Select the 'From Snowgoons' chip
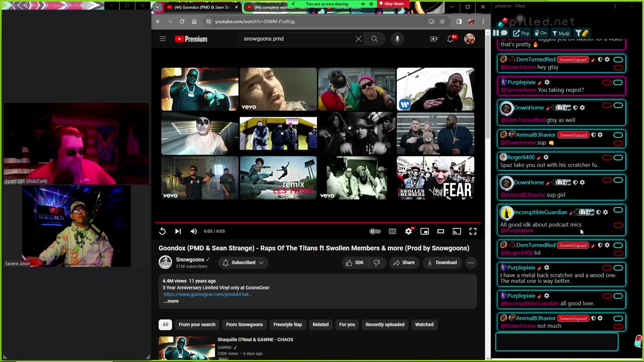The width and height of the screenshot is (644, 362). click(x=245, y=324)
